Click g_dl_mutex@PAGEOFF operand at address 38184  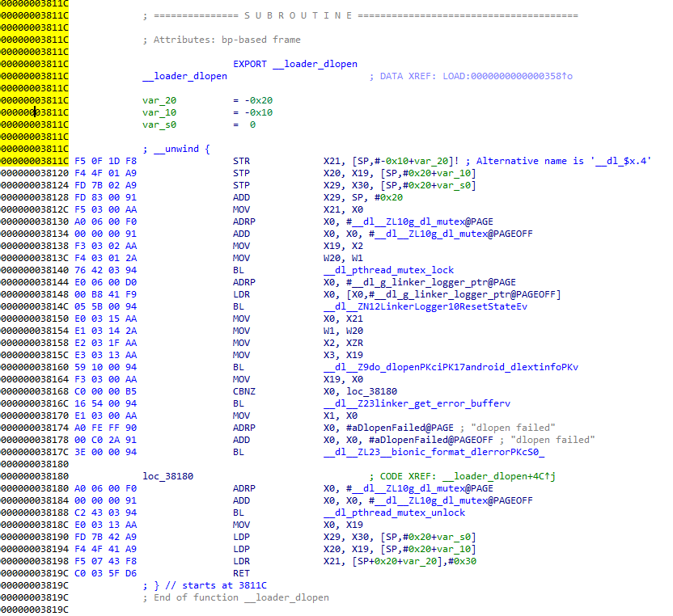click(451, 500)
